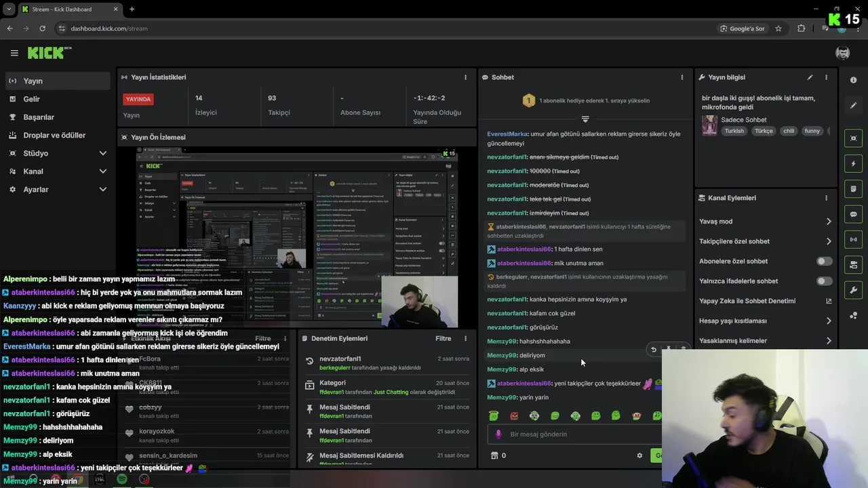868x488 pixels.
Task: Edit stream info with pencil in Yayın bilgisi
Action: point(810,77)
